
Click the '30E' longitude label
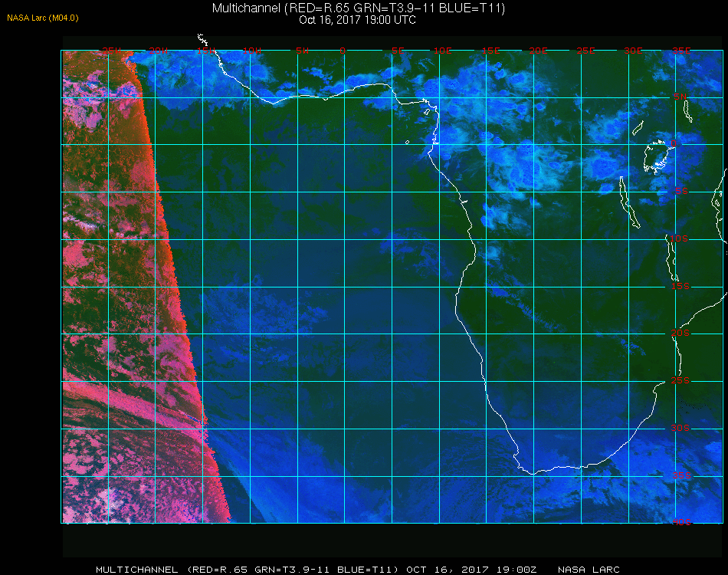[633, 50]
